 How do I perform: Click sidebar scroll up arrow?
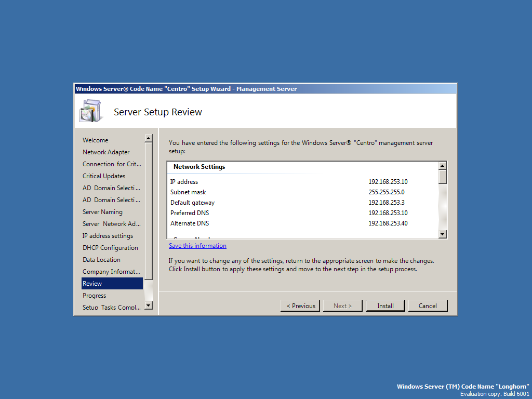(148, 138)
